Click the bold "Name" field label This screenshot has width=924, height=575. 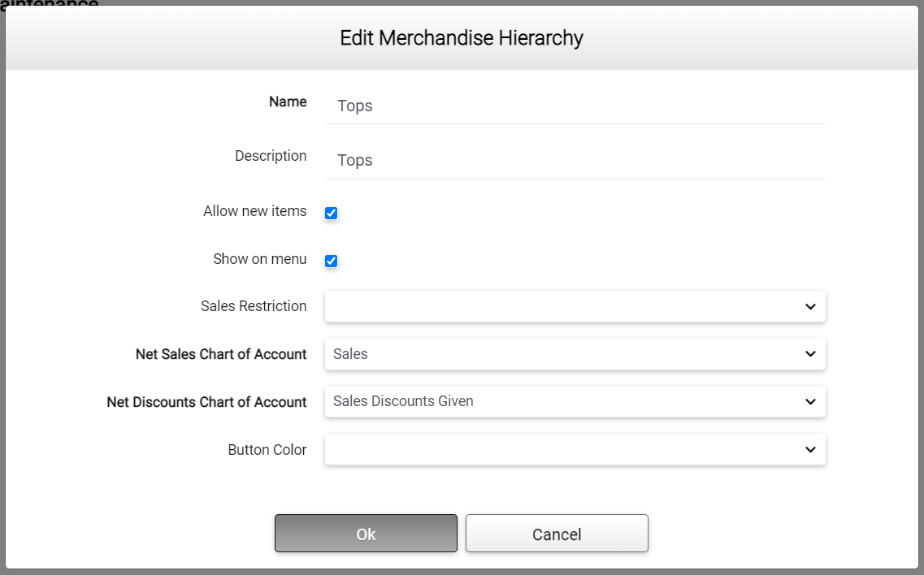288,102
